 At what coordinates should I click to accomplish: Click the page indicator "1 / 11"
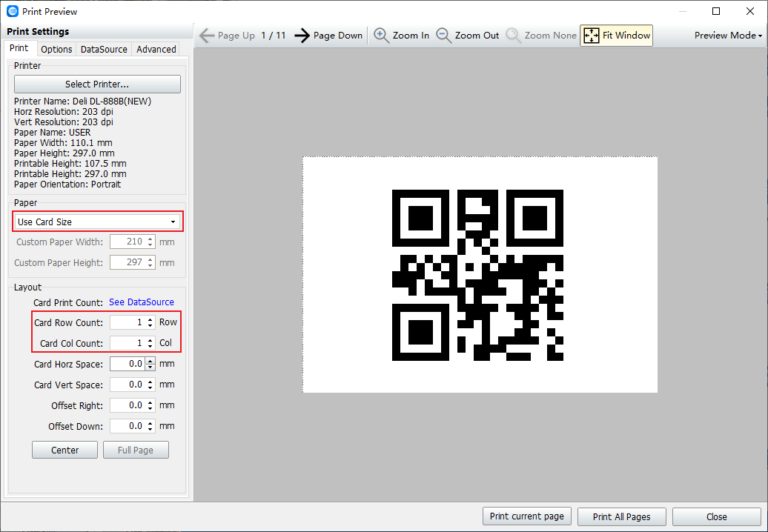[274, 36]
